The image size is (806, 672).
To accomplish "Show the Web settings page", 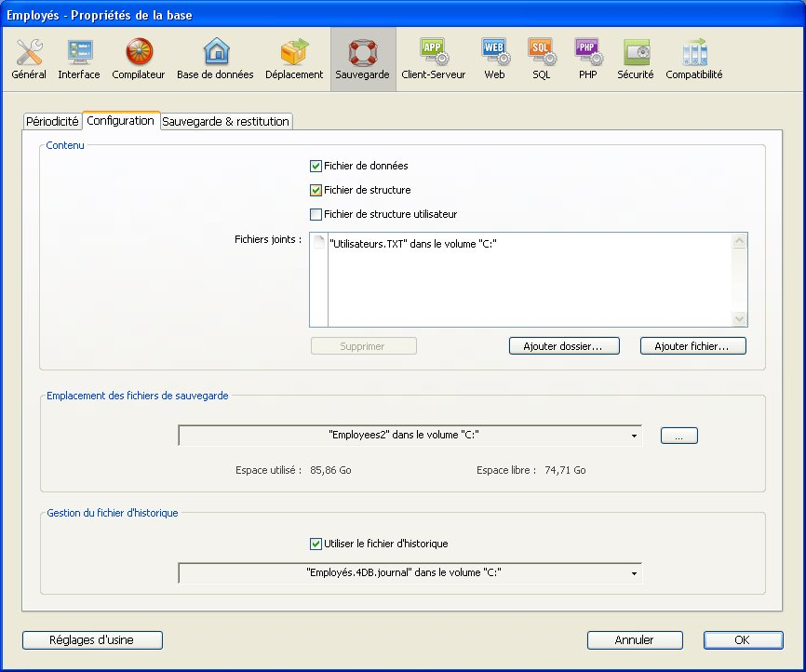I will pyautogui.click(x=494, y=59).
